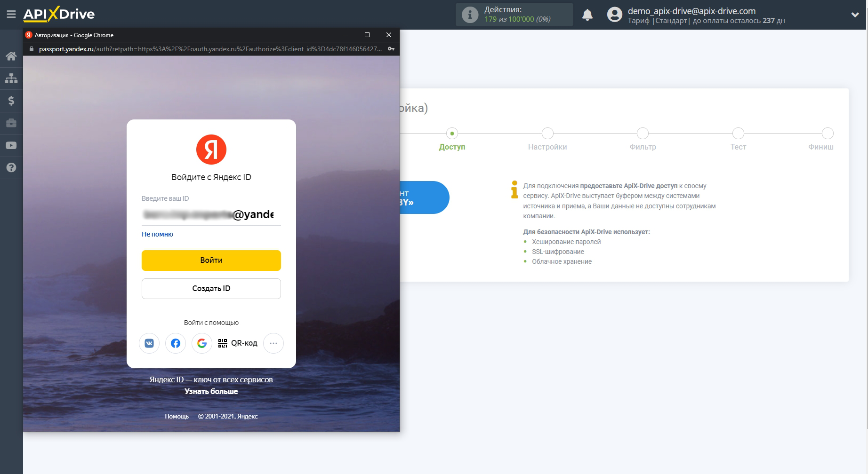Screen dimensions: 868x474
Task: Maximize the Авторизация Chrome popup
Action: (367, 35)
